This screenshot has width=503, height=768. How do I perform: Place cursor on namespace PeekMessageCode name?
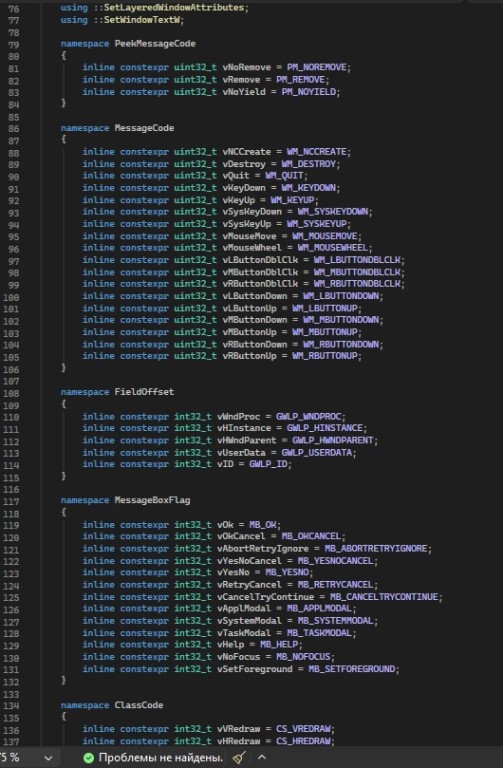pos(155,44)
